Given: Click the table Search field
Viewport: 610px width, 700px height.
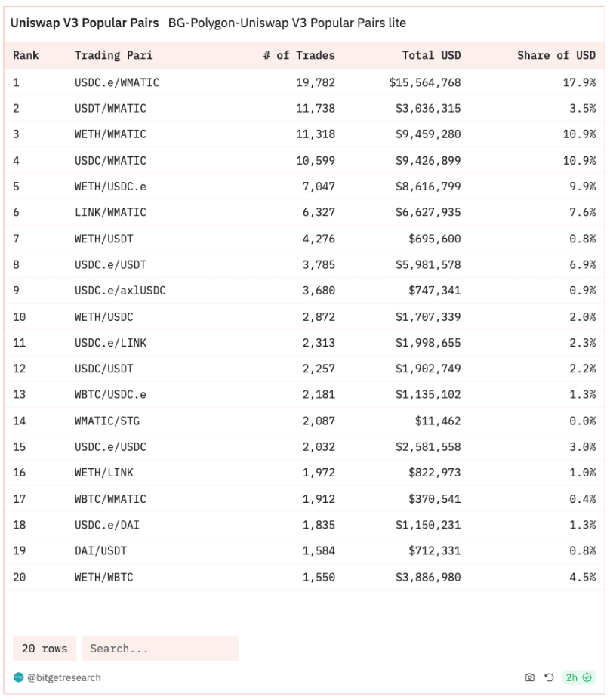Looking at the screenshot, I should coord(160,649).
